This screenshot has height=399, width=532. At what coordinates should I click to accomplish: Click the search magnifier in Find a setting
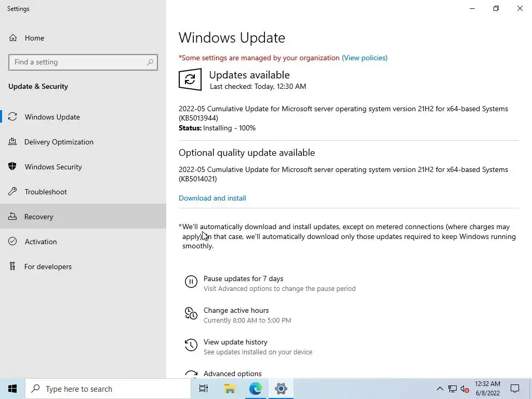point(150,62)
